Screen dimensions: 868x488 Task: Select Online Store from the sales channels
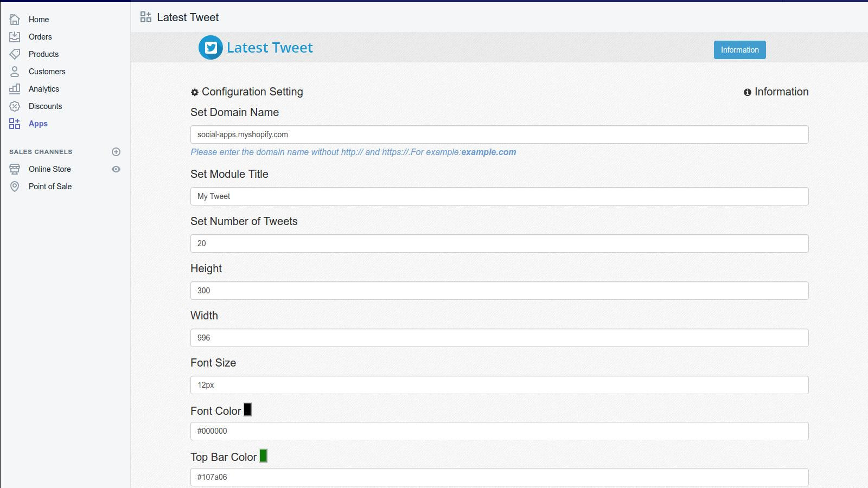(x=49, y=169)
